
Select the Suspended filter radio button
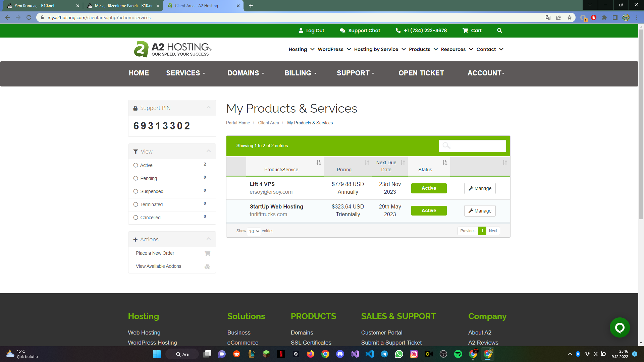[136, 191]
